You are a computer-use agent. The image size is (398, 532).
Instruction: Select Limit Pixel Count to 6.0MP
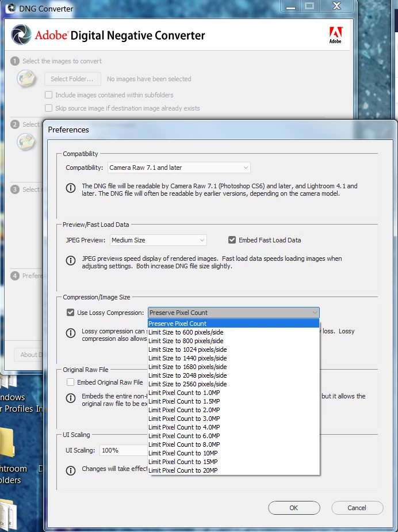pos(234,436)
